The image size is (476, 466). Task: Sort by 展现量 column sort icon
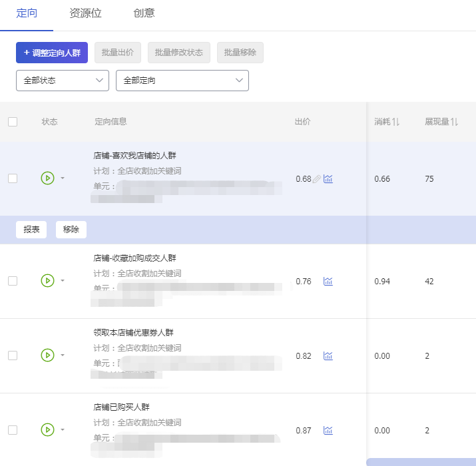tap(454, 122)
